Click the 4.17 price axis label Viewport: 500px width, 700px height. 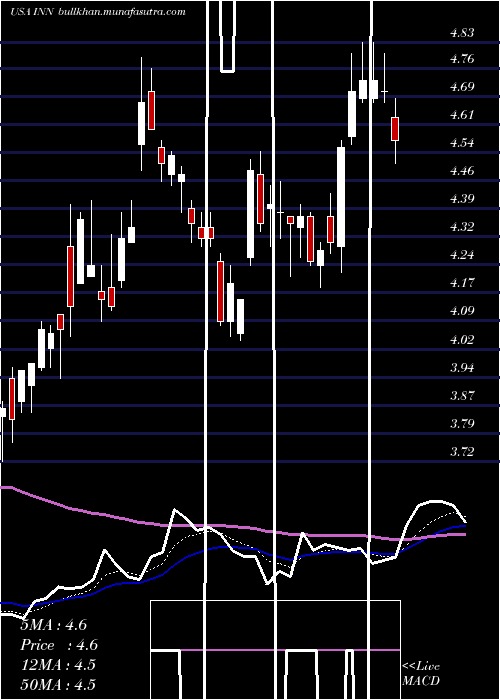[x=462, y=283]
